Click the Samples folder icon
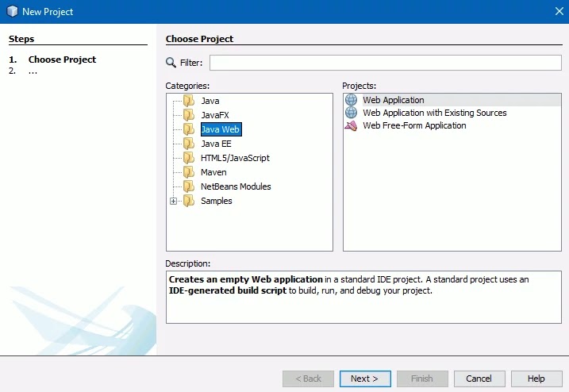Image resolution: width=569 pixels, height=392 pixels. coord(189,200)
